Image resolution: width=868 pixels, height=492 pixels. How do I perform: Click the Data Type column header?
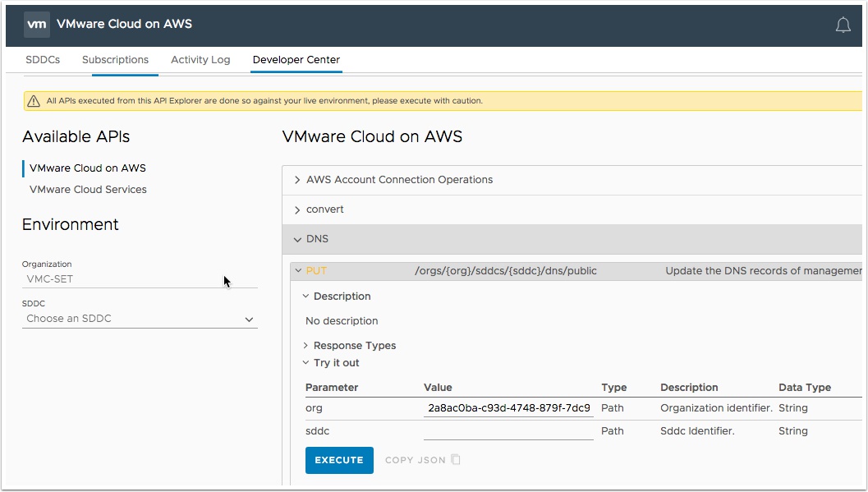tap(805, 388)
